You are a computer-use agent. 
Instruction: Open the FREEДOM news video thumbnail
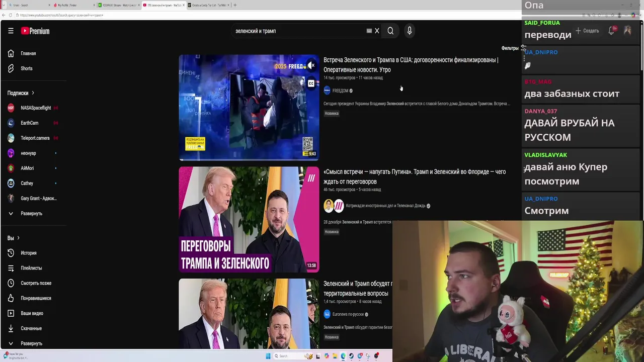(249, 108)
